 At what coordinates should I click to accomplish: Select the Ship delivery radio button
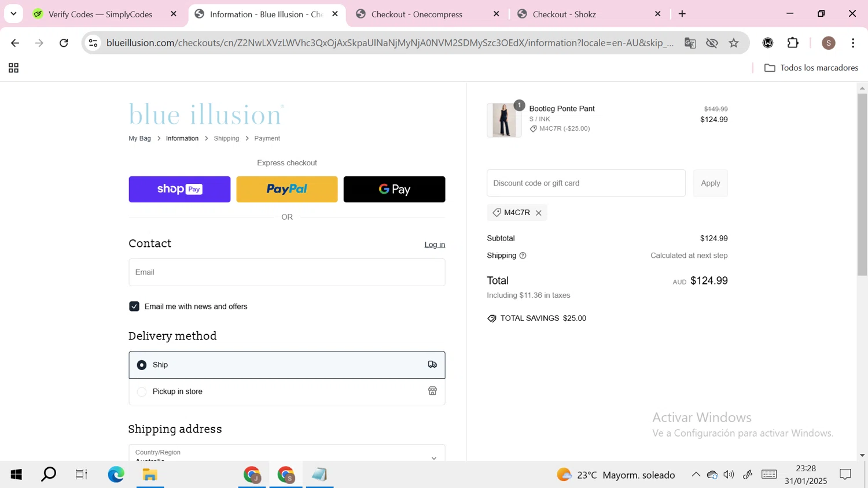[x=142, y=365]
